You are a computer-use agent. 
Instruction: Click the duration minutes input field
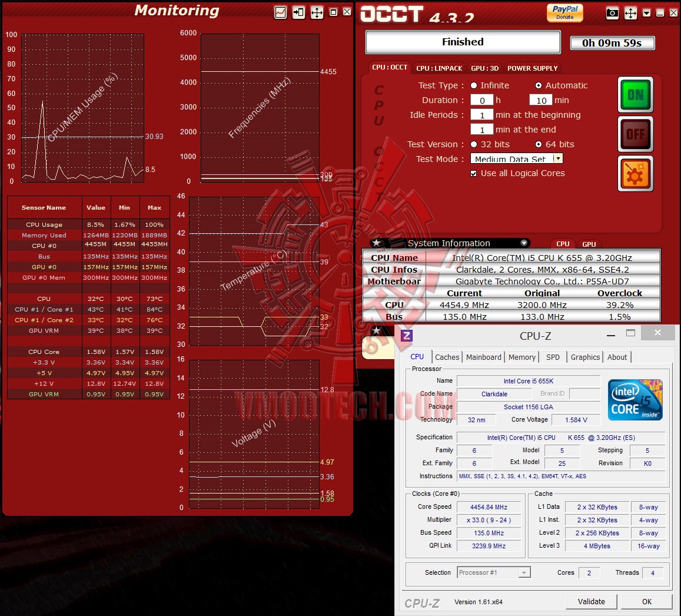click(x=541, y=100)
